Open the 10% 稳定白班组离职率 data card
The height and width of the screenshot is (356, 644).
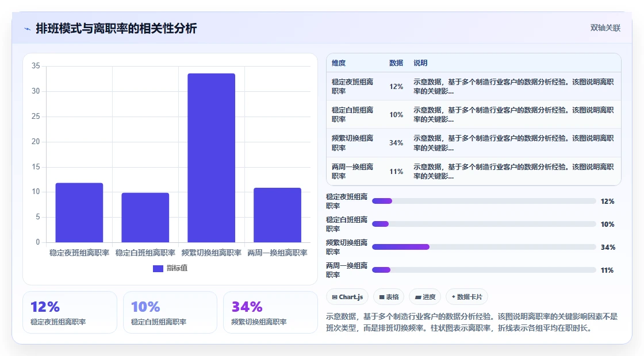coord(170,312)
